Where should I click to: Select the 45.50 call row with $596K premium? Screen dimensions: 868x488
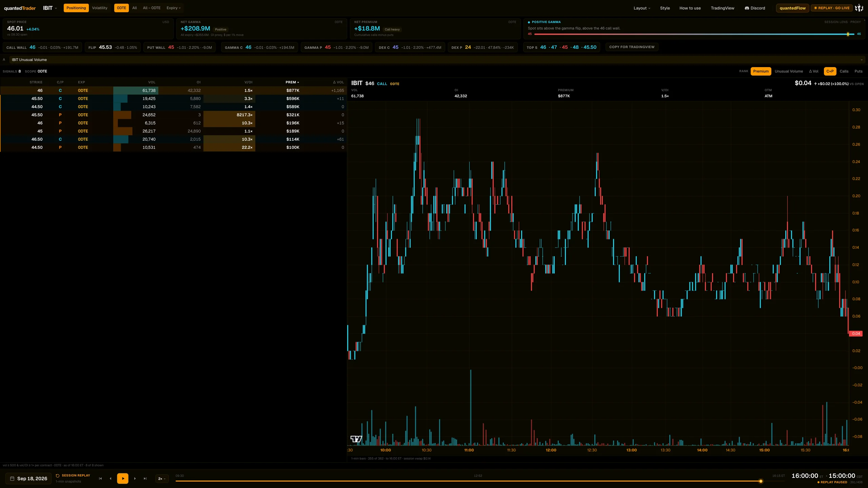point(173,99)
